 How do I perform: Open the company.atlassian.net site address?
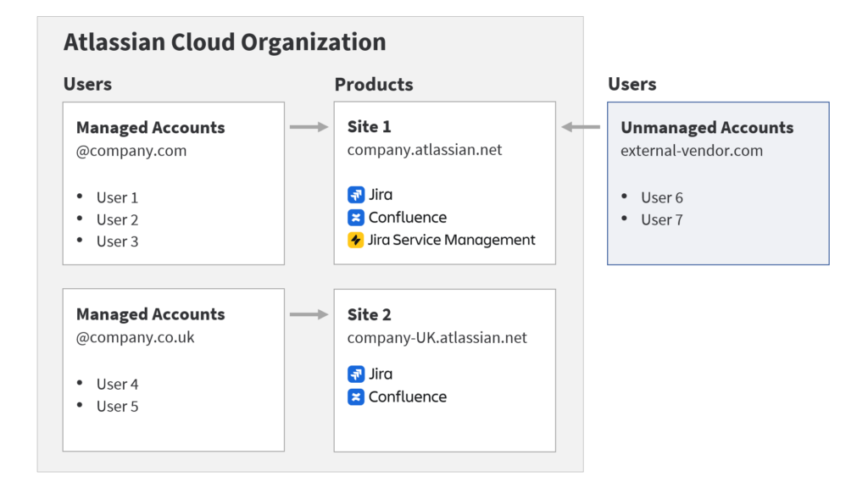coord(425,150)
